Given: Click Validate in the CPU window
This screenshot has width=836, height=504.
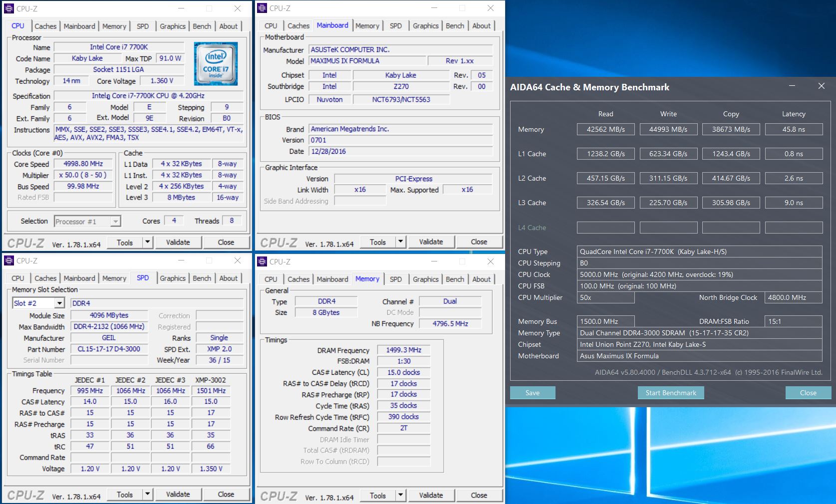Looking at the screenshot, I should click(x=178, y=242).
